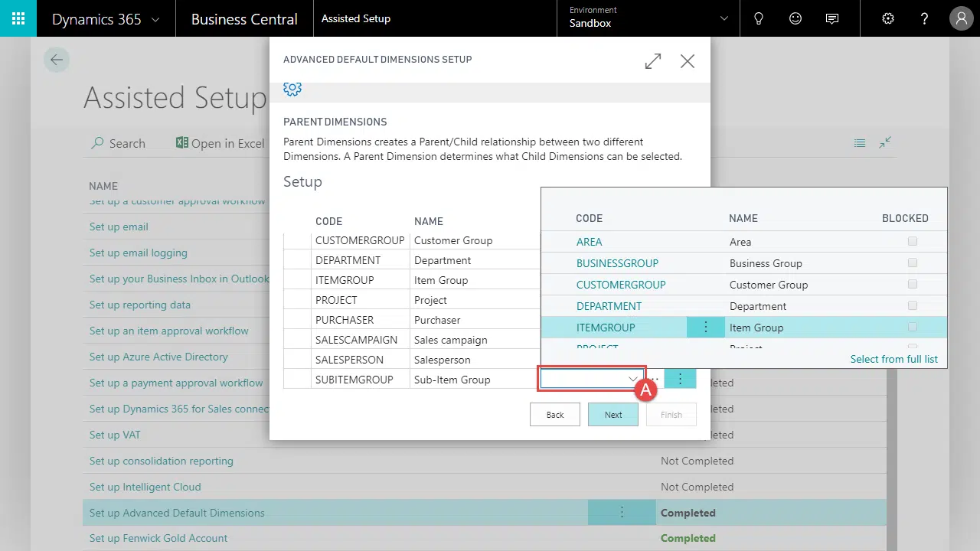Expand the Environment Sandbox dropdown
Screen dimensions: 980x551
(724, 18)
